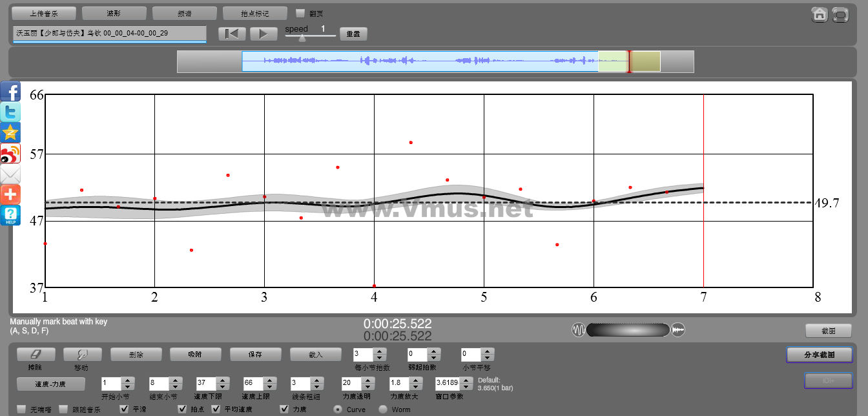Enable the 翻页 page-flip checkbox
This screenshot has height=416, width=868.
300,13
